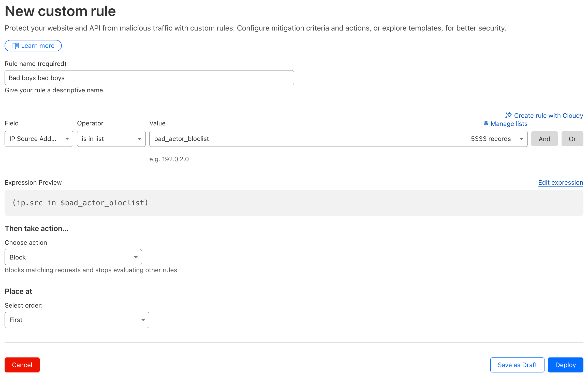Click the 'Then take action...' heading
This screenshot has width=588, height=375.
pos(37,228)
